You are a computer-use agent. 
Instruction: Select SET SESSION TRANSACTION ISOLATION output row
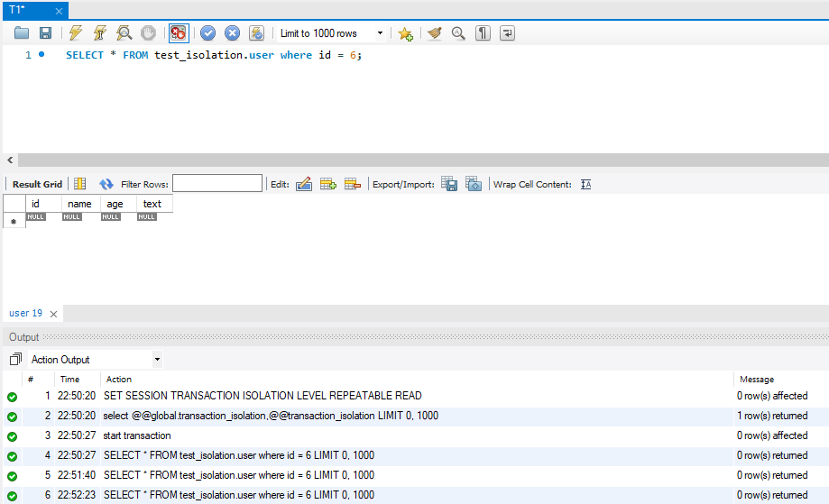pos(416,396)
